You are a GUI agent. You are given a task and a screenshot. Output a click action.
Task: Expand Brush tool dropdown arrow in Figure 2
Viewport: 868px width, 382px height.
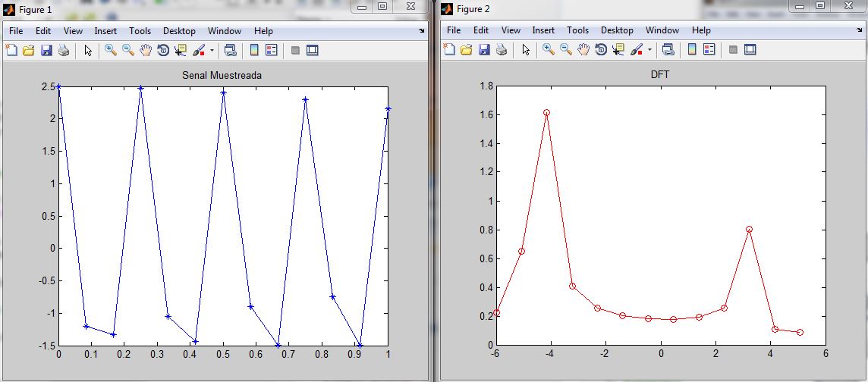[649, 51]
